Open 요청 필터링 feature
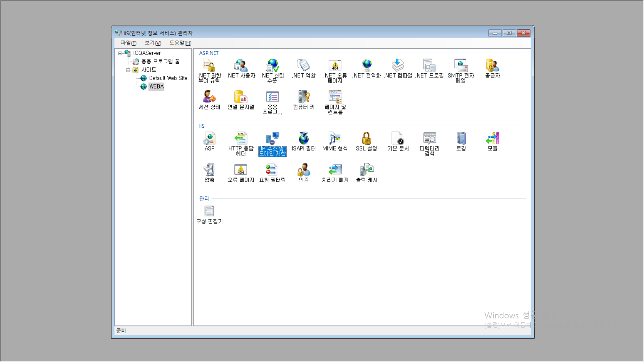This screenshot has width=644, height=362. pos(272,170)
